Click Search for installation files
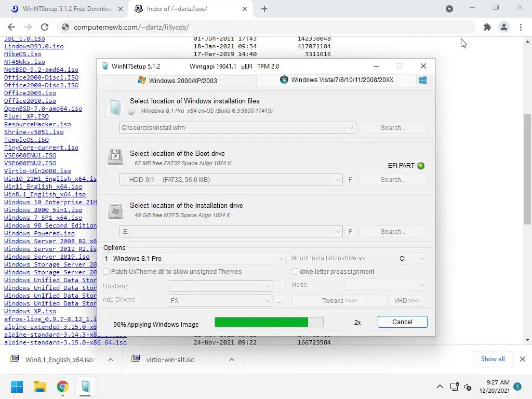 (393, 128)
